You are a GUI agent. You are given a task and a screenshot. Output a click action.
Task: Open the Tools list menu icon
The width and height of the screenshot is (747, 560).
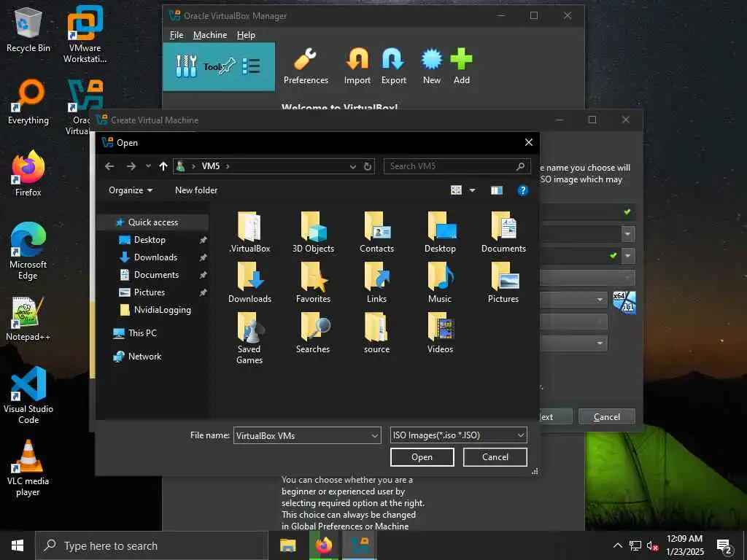coord(251,66)
